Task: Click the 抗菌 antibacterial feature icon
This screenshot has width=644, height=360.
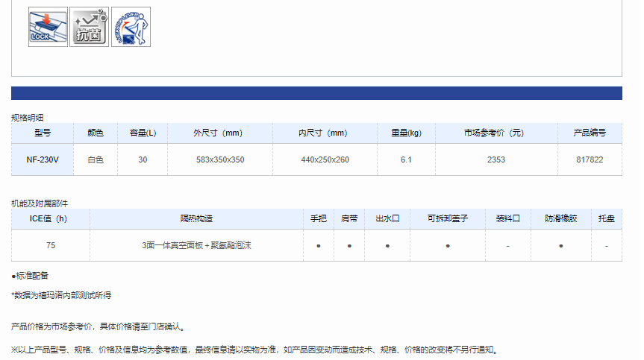Action: (x=89, y=27)
